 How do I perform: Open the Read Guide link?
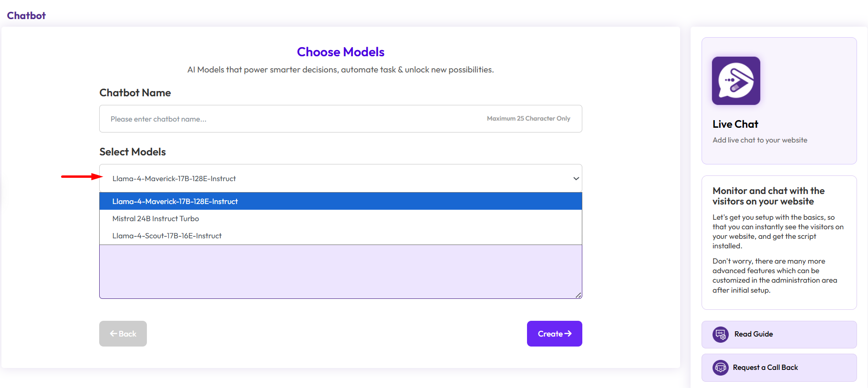point(754,334)
